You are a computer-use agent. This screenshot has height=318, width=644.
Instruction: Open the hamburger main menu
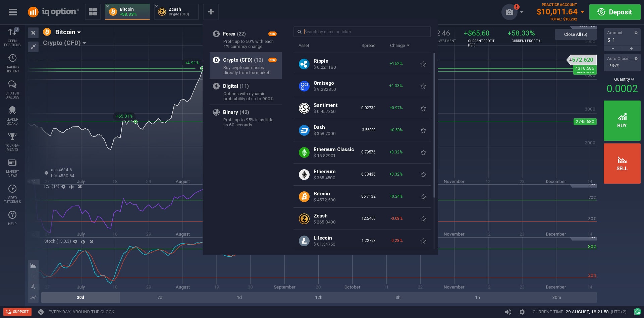13,12
